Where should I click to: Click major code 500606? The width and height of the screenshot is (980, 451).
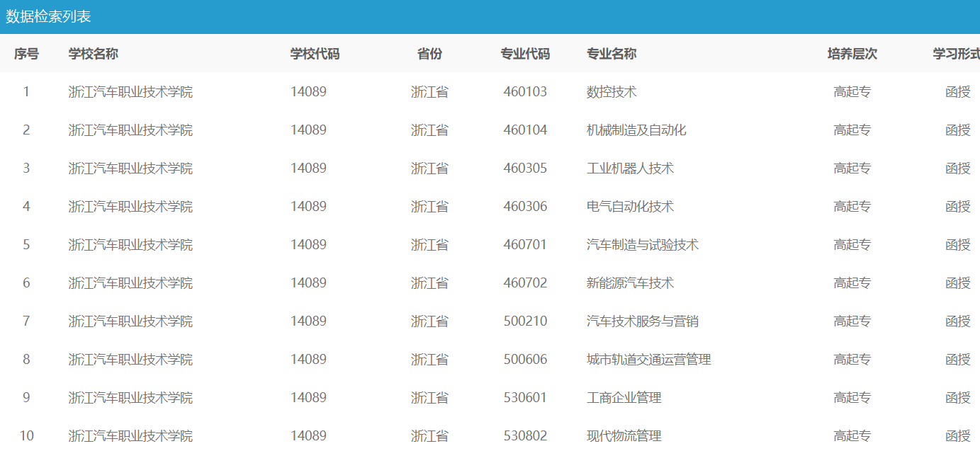coord(525,360)
